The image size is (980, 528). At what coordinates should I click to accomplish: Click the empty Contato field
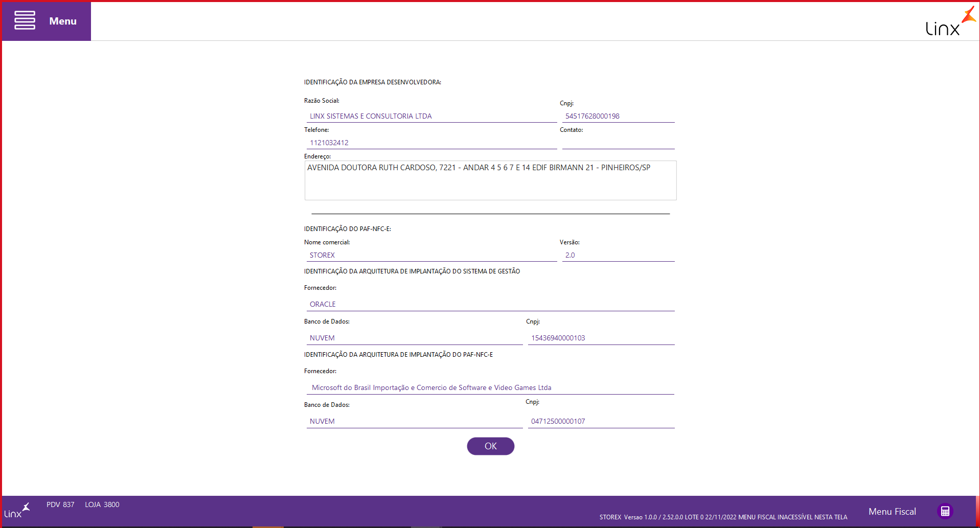tap(618, 143)
